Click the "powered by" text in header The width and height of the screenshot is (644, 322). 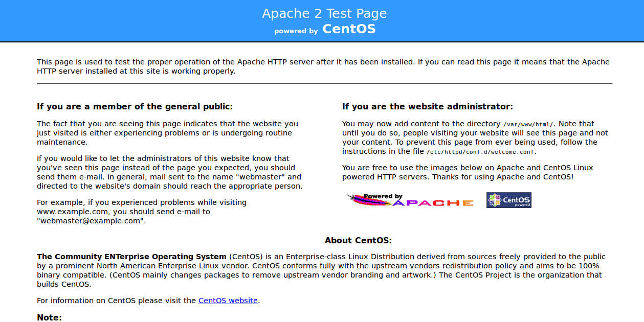click(x=296, y=31)
